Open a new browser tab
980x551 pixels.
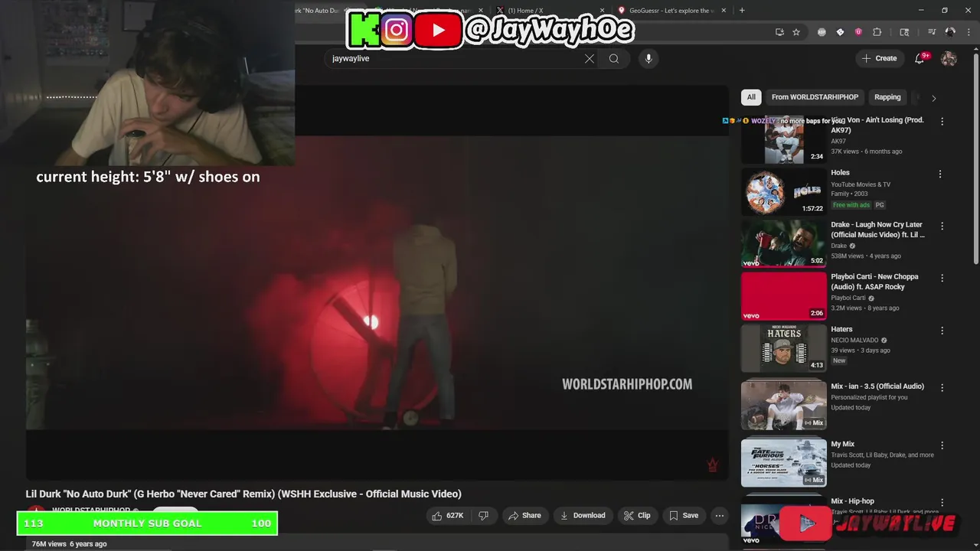click(742, 10)
